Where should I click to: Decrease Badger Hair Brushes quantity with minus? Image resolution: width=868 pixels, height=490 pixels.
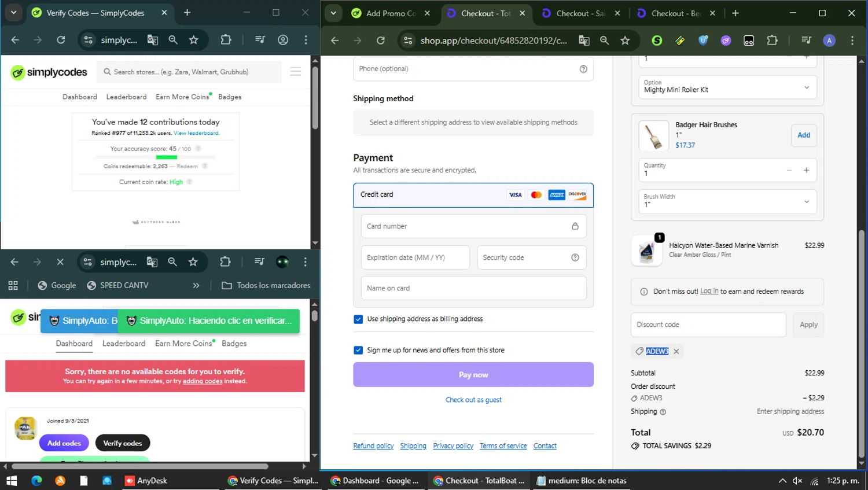[789, 170]
